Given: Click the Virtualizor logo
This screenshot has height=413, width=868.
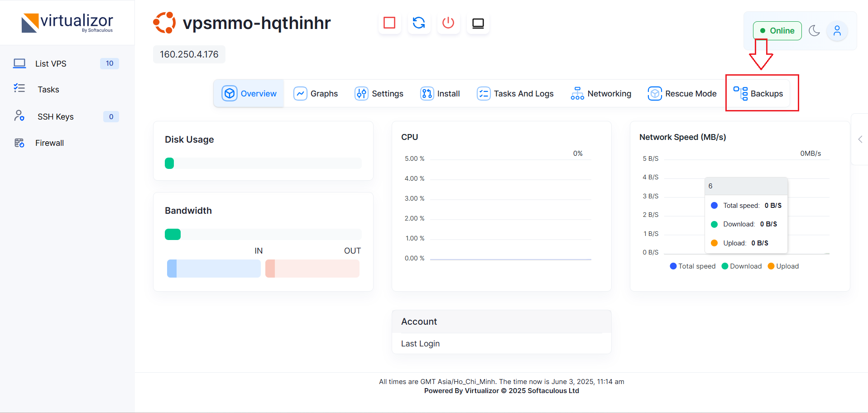Looking at the screenshot, I should [x=67, y=23].
